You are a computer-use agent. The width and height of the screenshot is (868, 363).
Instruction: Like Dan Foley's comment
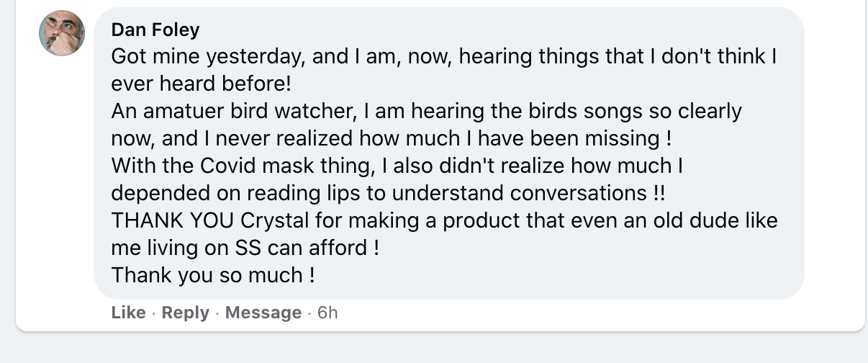128,313
